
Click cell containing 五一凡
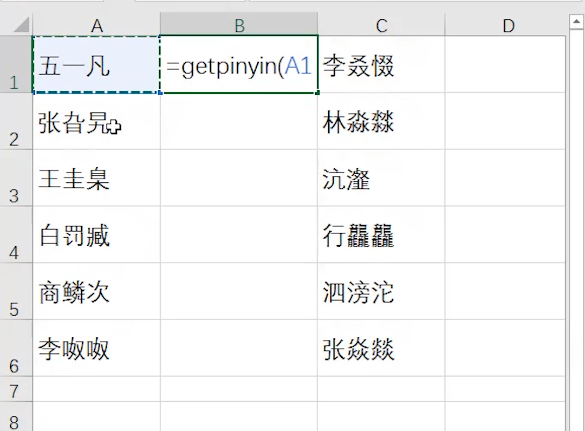[x=97, y=64]
